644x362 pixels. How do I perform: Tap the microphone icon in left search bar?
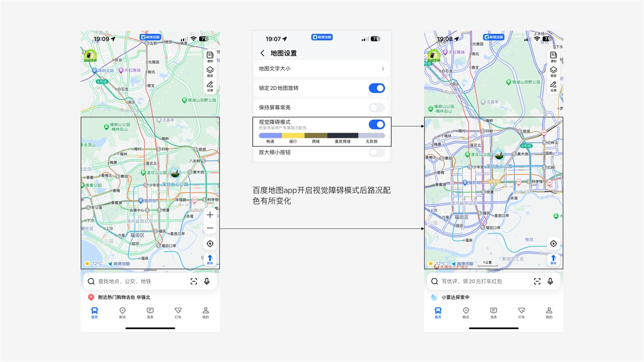pos(207,281)
